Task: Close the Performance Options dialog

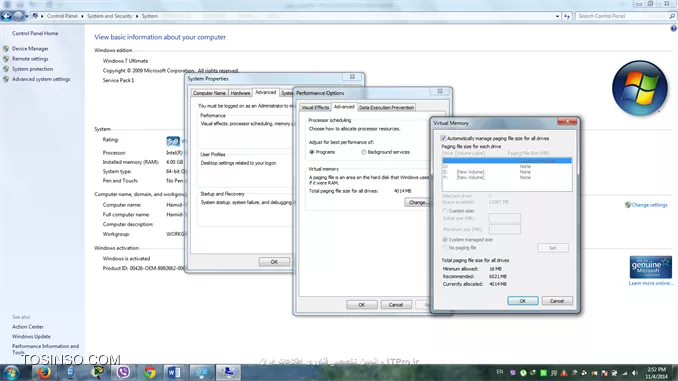Action: 440,91
